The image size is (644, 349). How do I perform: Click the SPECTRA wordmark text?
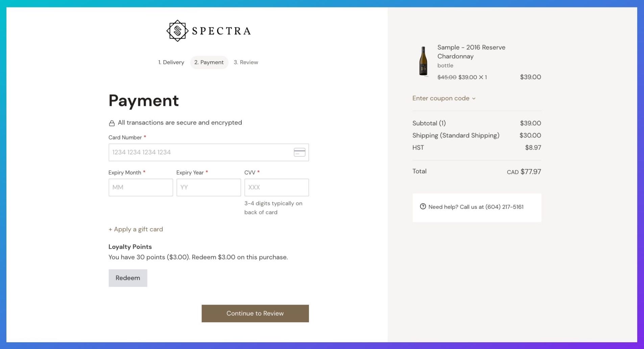pyautogui.click(x=221, y=31)
